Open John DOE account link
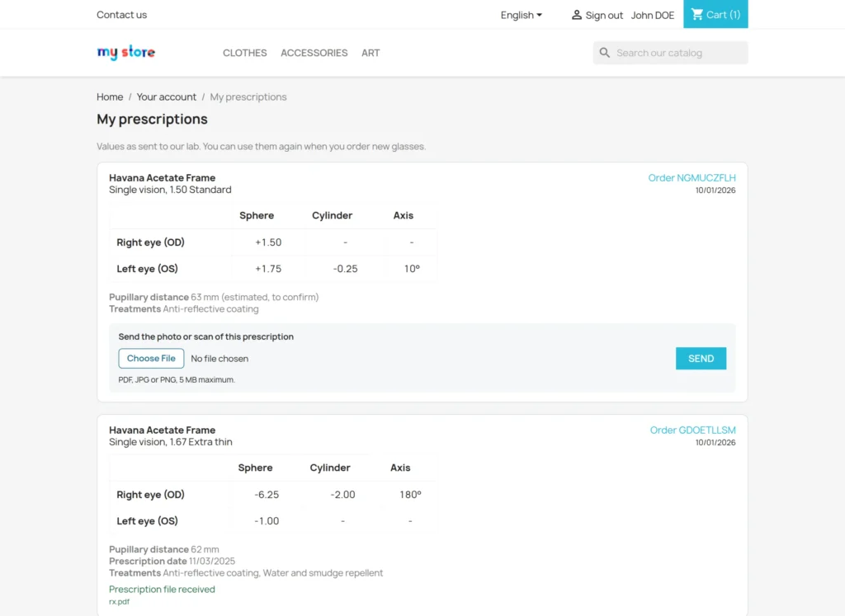845x616 pixels. [x=653, y=15]
